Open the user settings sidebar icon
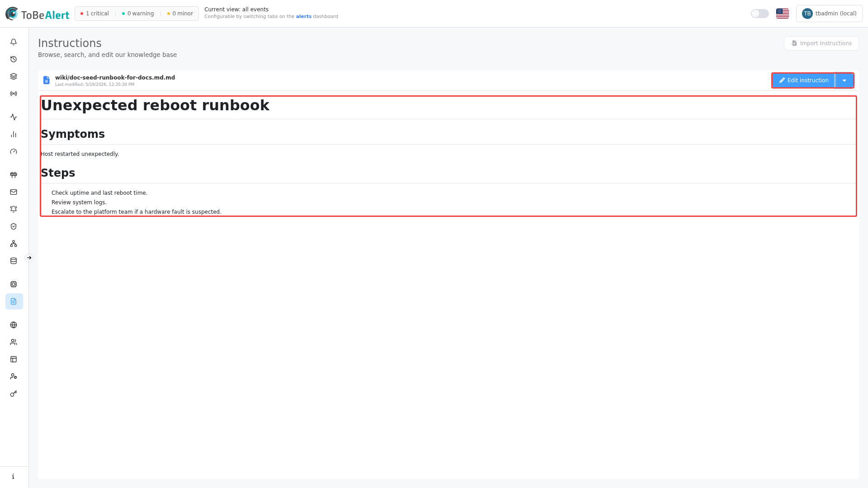 point(14,376)
